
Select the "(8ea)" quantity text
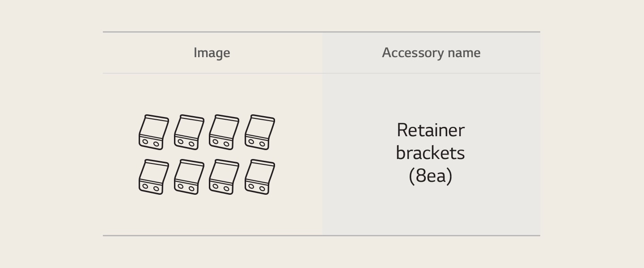430,176
